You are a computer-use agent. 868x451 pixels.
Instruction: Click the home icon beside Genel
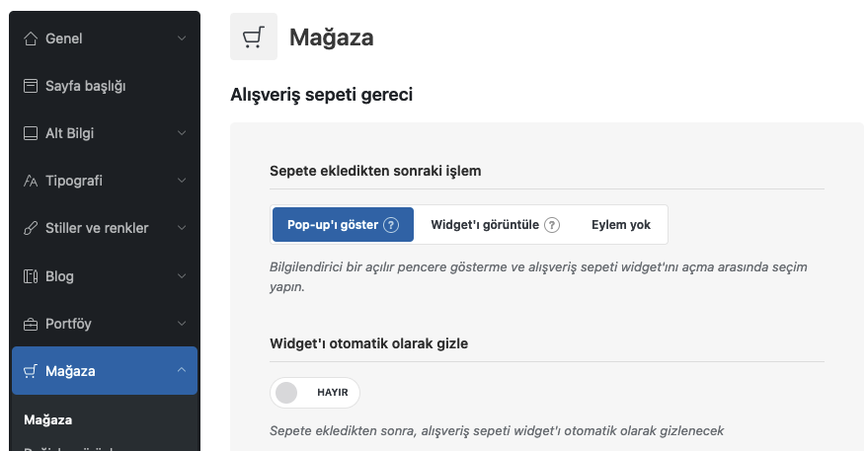tap(31, 38)
